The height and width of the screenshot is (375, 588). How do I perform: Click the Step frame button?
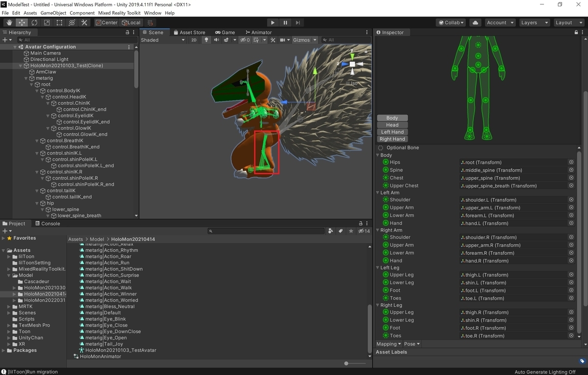pos(298,23)
